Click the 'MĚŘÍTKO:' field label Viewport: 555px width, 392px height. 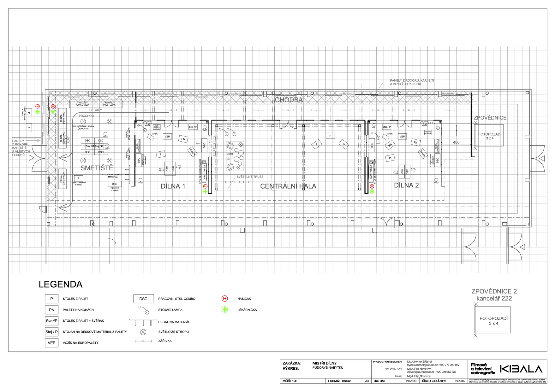click(289, 381)
